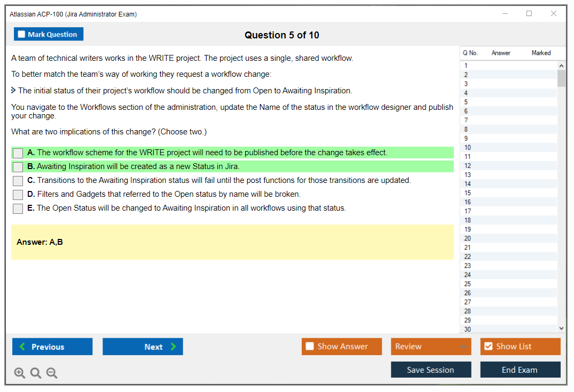The image size is (574, 392).
Task: Tick the checkbox for option C
Action: [18, 181]
